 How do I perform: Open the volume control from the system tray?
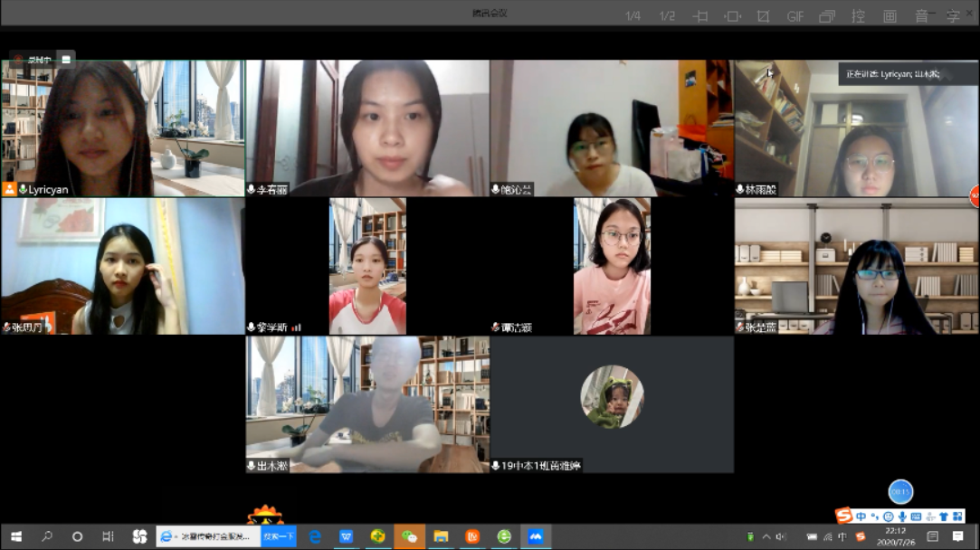779,536
